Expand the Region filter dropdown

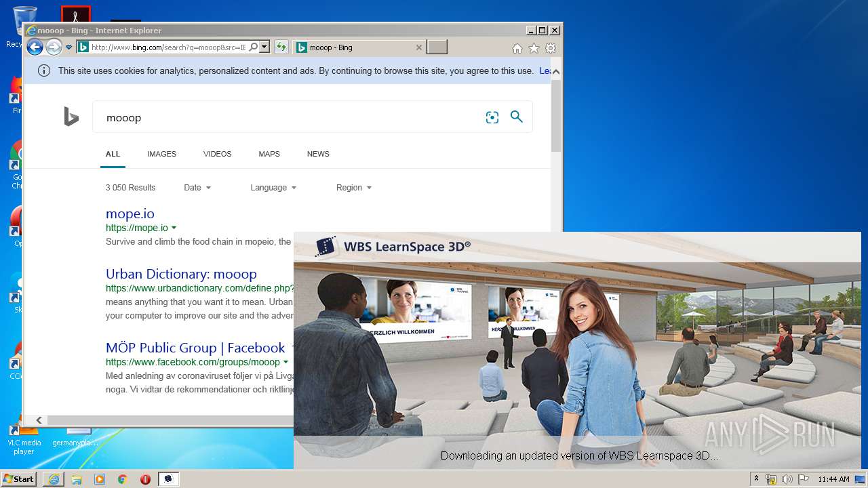(x=354, y=188)
